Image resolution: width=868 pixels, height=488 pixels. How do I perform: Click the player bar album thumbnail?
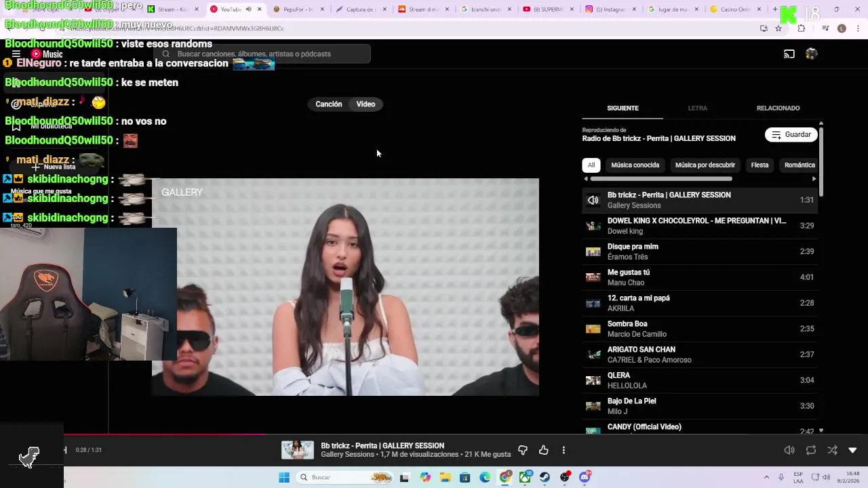coord(297,450)
